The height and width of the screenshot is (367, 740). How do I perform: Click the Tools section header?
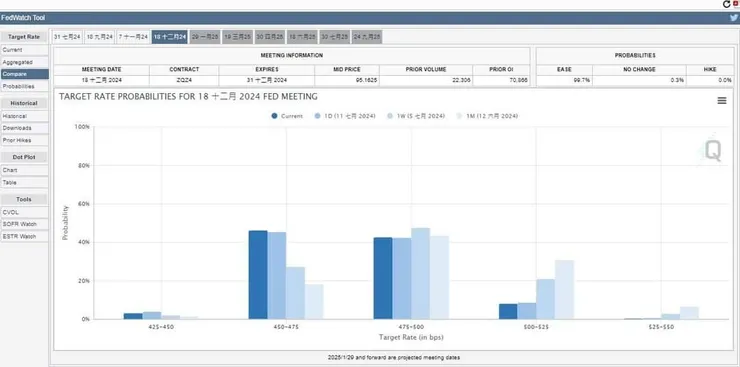[24, 199]
